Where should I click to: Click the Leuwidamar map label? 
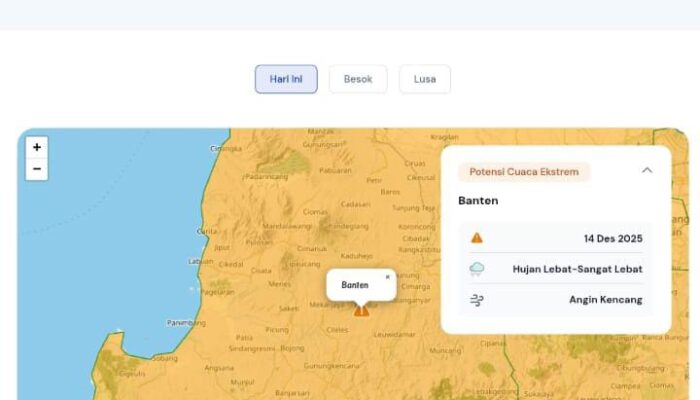pos(395,334)
